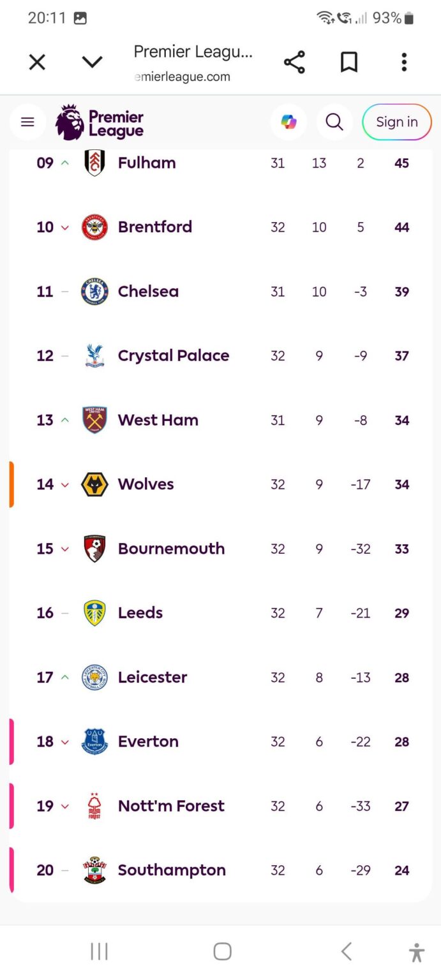
Task: Tap the Premier League lion logo
Action: pyautogui.click(x=70, y=122)
